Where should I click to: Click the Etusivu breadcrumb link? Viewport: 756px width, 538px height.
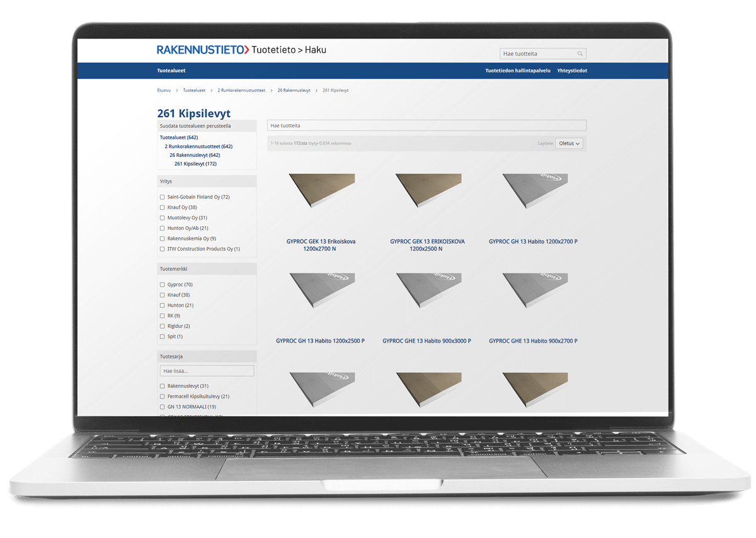click(164, 90)
